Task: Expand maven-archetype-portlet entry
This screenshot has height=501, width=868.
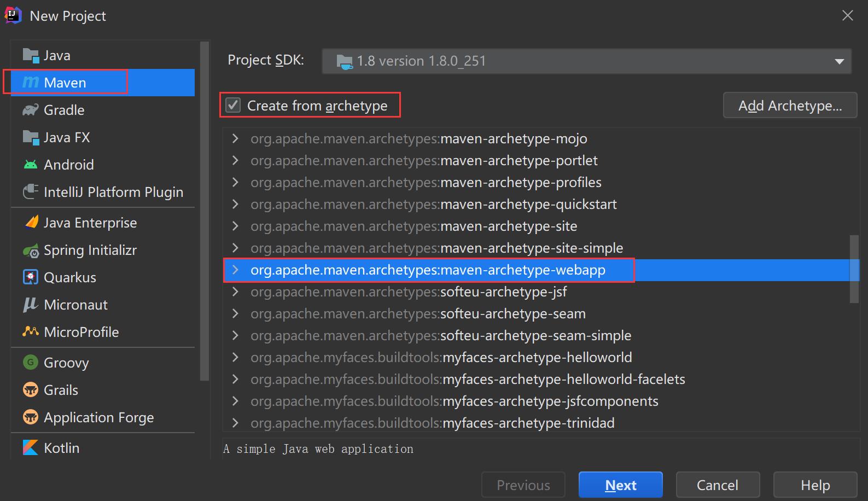Action: [235, 160]
